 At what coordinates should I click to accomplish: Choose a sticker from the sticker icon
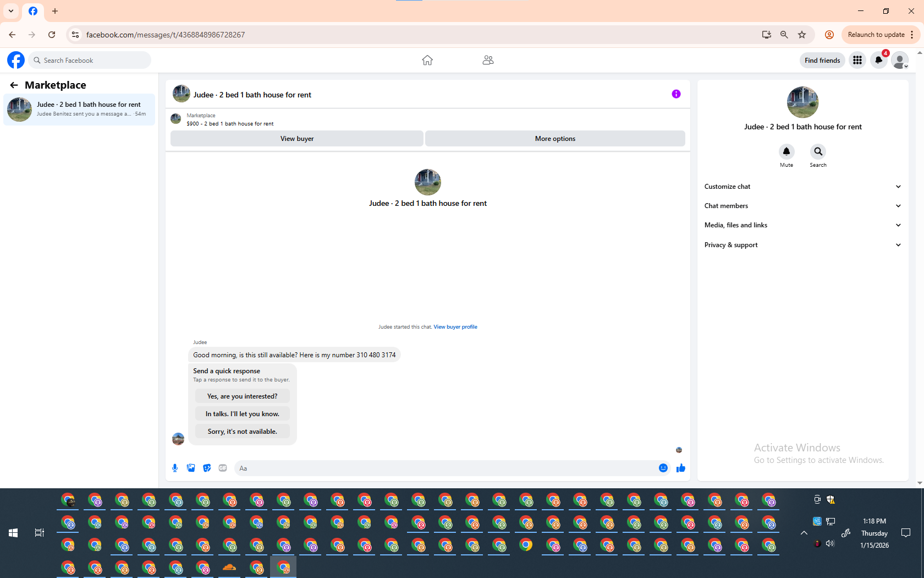(207, 468)
